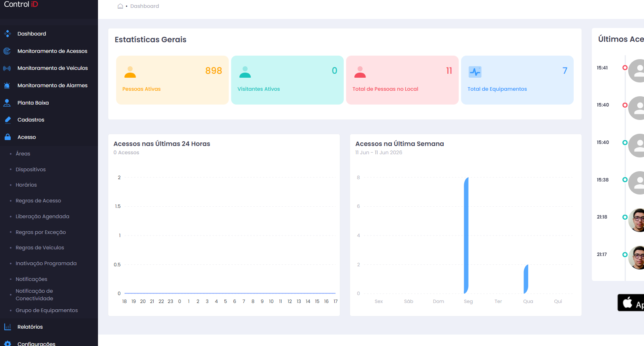Viewport: 644px width, 346px height.
Task: Open Notificação de Conectividade submenu
Action: [x=34, y=295]
